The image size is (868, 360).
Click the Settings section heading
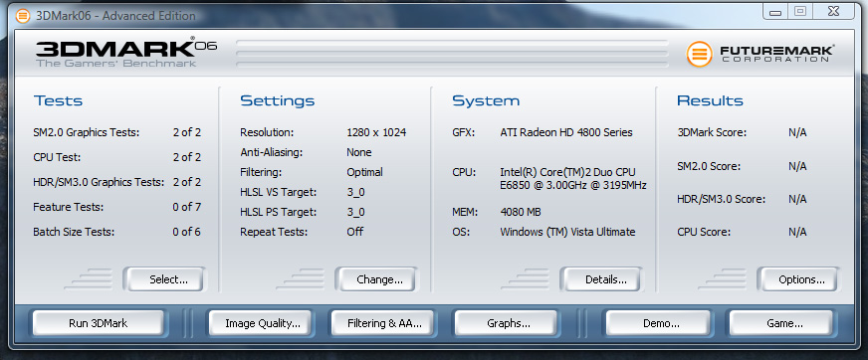tap(278, 100)
